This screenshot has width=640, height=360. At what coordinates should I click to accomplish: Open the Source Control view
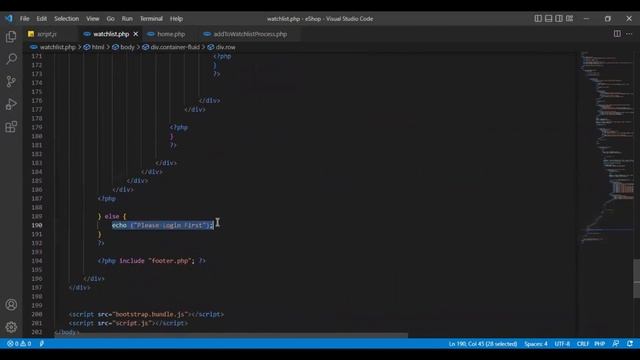click(x=11, y=81)
